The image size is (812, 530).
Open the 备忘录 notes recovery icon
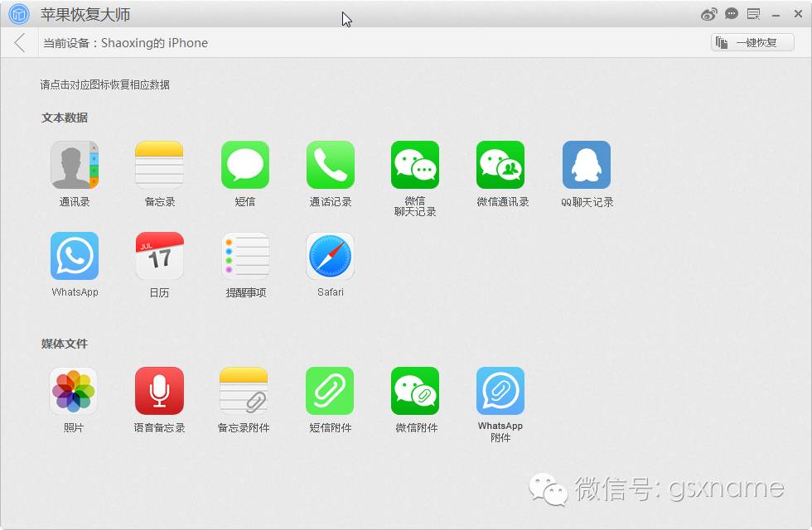click(159, 165)
